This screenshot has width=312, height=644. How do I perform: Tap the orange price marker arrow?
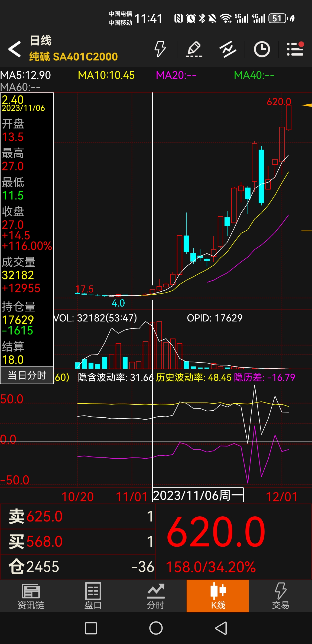tap(307, 105)
